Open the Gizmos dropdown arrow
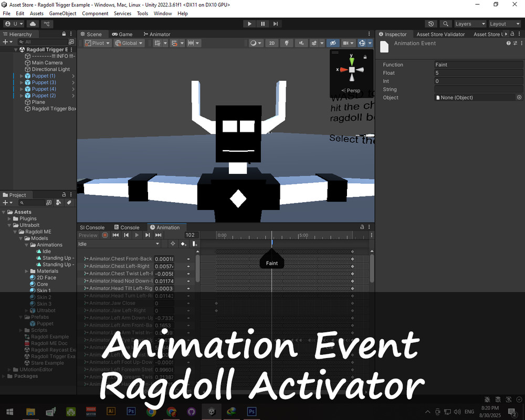525x420 pixels. [370, 43]
